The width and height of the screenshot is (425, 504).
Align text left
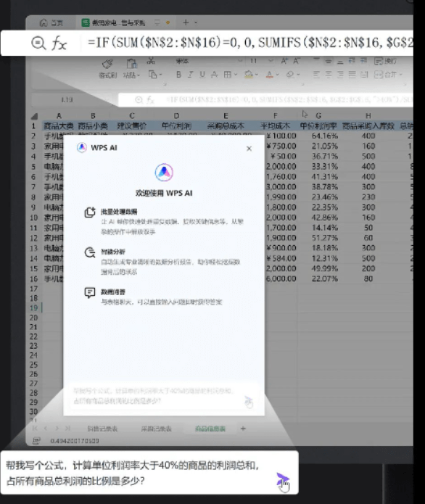tap(316, 75)
